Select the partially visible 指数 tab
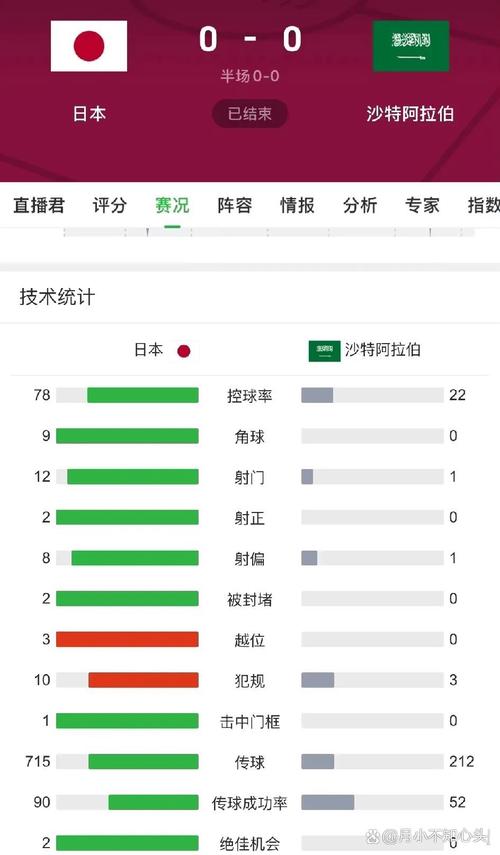This screenshot has height=855, width=500. coord(483,205)
